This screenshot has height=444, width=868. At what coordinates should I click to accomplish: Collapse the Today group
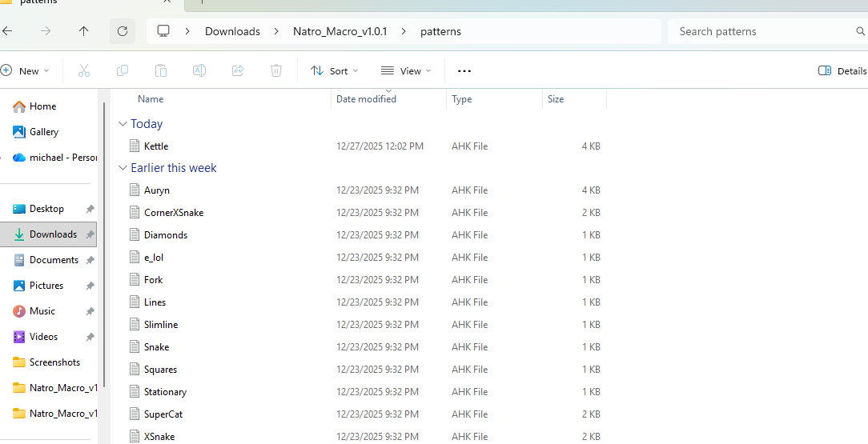pyautogui.click(x=123, y=124)
